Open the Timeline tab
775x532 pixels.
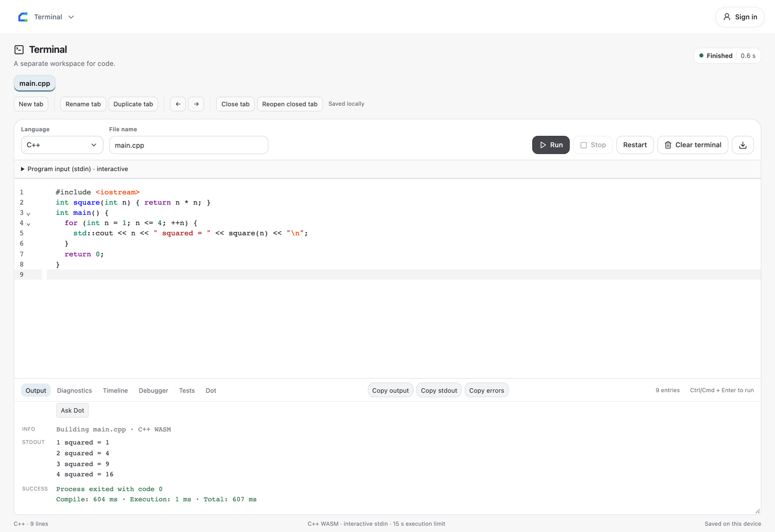pyautogui.click(x=115, y=390)
